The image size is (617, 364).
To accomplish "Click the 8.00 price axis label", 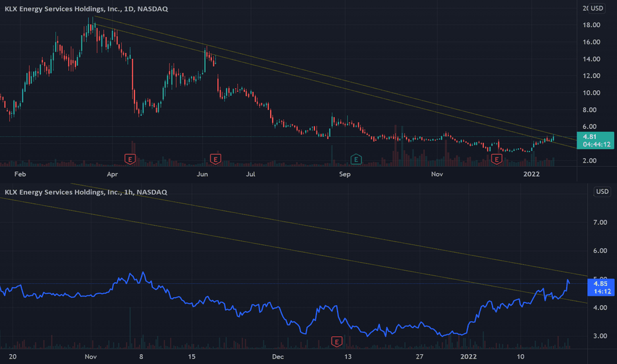I will click(x=589, y=110).
